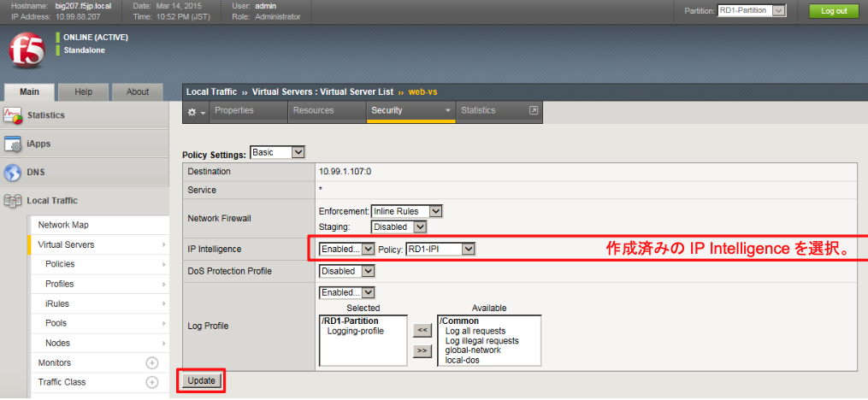Open the IP Intelligence Enabled dropdown
Viewport: 868px width, 400px height.
348,250
